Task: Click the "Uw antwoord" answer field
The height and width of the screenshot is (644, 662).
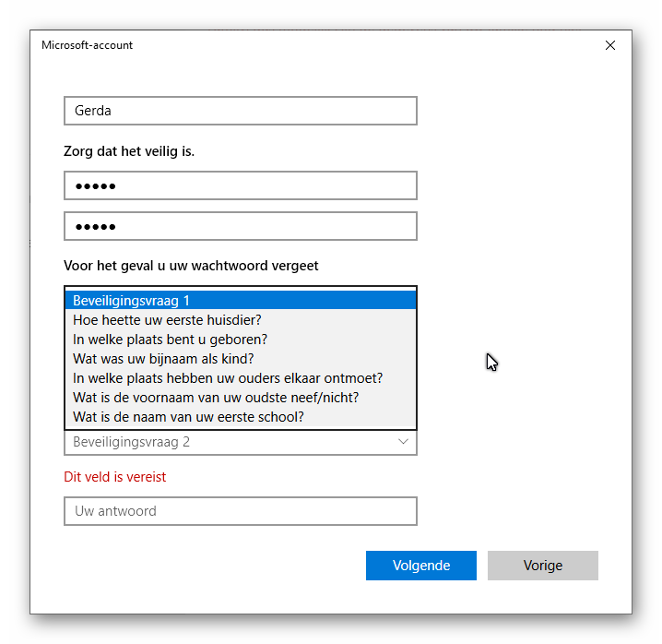Action: (x=240, y=511)
